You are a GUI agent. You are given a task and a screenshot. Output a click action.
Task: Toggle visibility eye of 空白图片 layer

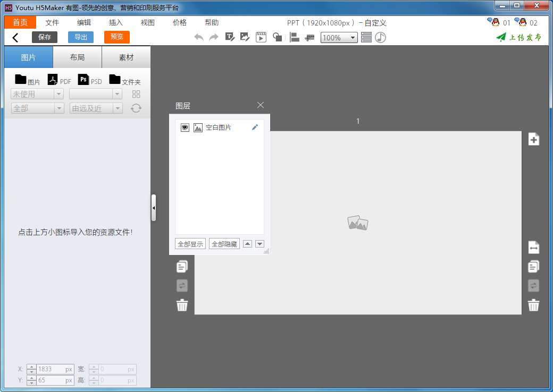(185, 127)
